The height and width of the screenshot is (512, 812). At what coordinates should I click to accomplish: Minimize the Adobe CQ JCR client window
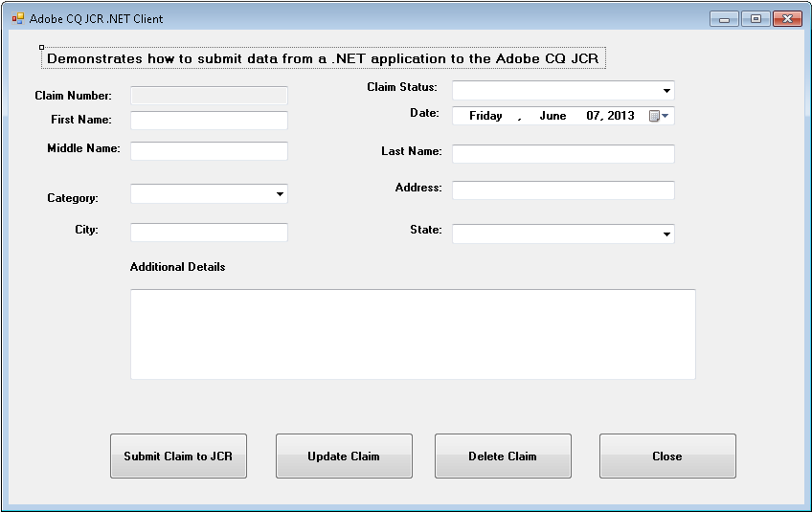point(725,18)
